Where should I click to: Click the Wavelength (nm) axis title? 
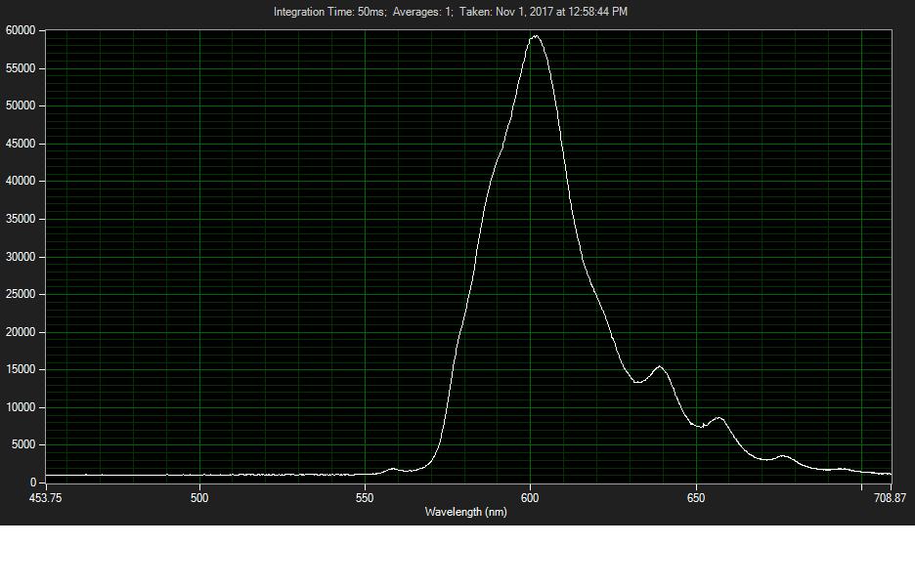point(465,512)
